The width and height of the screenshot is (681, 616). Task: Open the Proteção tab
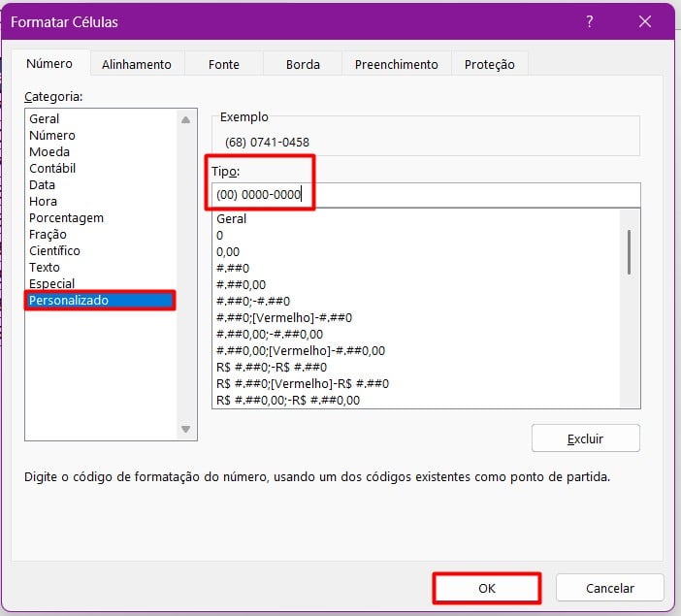[490, 64]
